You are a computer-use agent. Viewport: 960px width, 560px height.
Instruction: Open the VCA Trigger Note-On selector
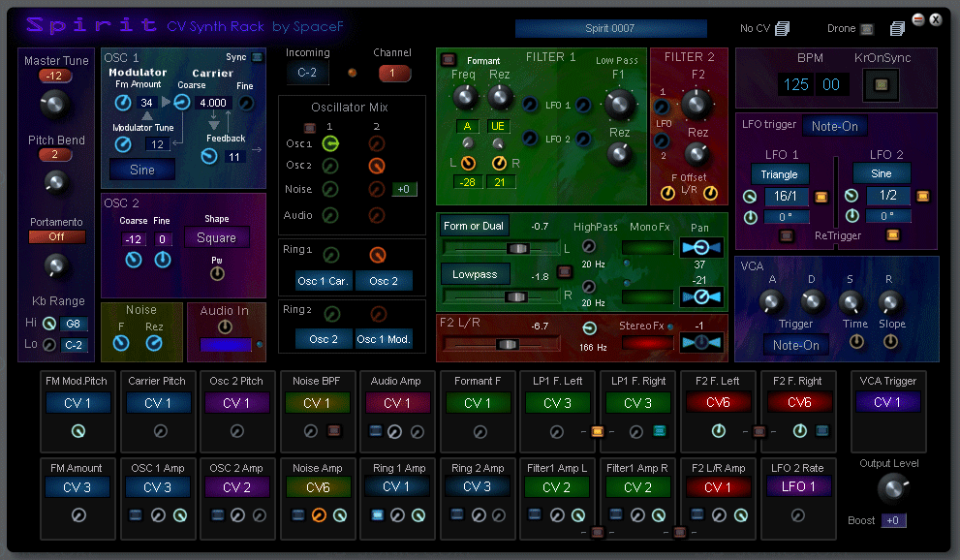click(x=796, y=345)
